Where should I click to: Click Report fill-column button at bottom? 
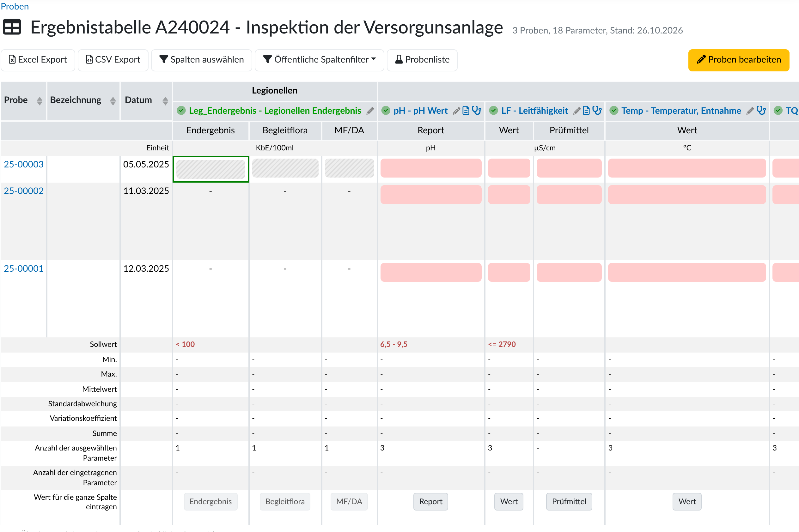click(x=431, y=501)
